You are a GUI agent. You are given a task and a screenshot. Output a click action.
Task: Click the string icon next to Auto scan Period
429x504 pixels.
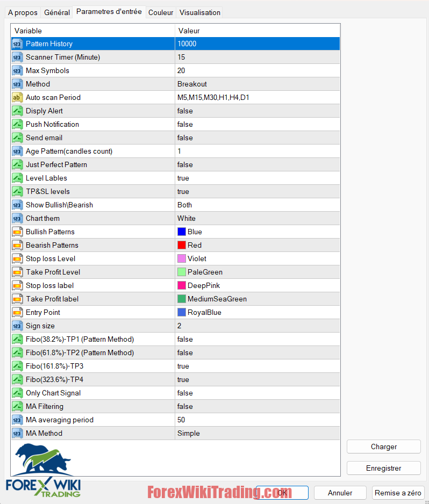[x=17, y=97]
